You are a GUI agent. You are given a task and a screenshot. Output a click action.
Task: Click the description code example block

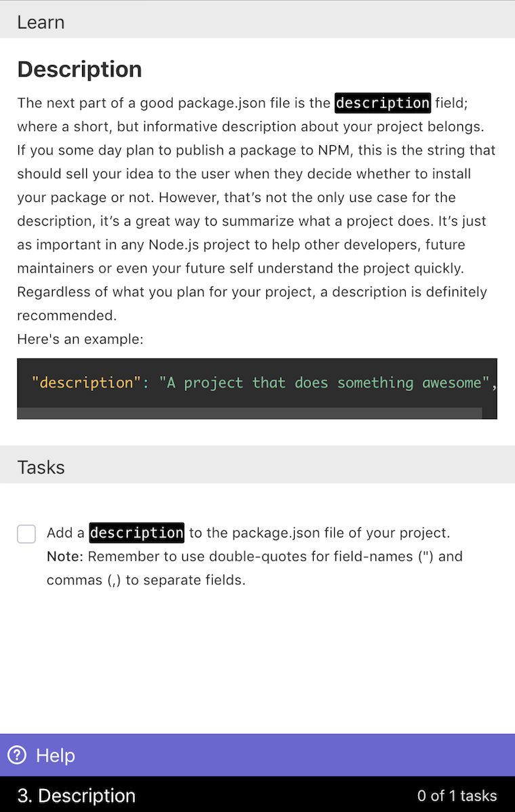tap(257, 388)
